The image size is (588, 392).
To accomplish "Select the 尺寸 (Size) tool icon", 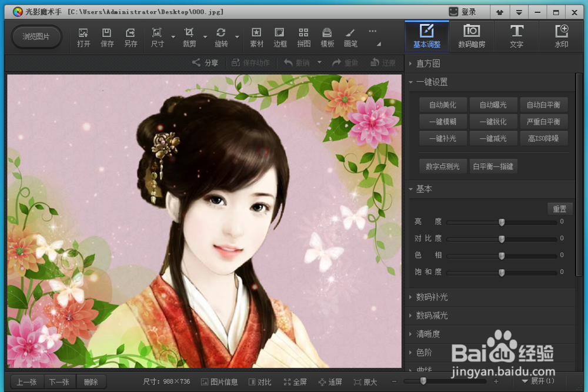I will [157, 38].
